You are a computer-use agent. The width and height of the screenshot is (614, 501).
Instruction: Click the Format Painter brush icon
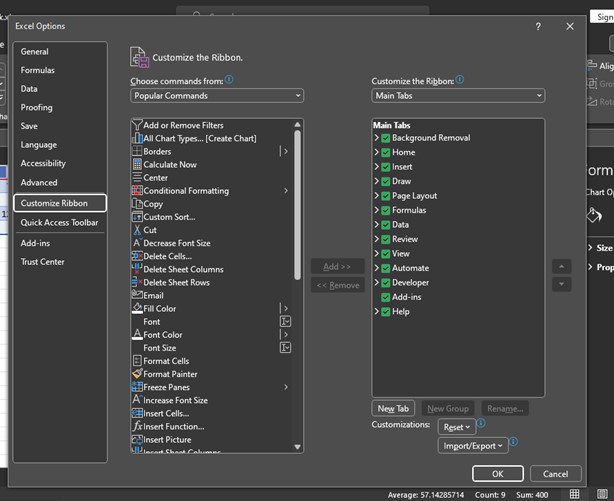[137, 374]
